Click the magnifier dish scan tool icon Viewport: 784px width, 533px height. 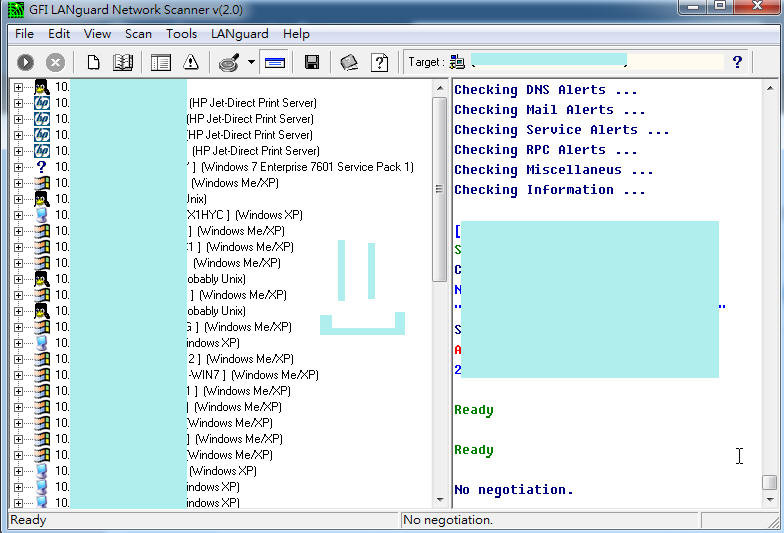click(x=230, y=62)
